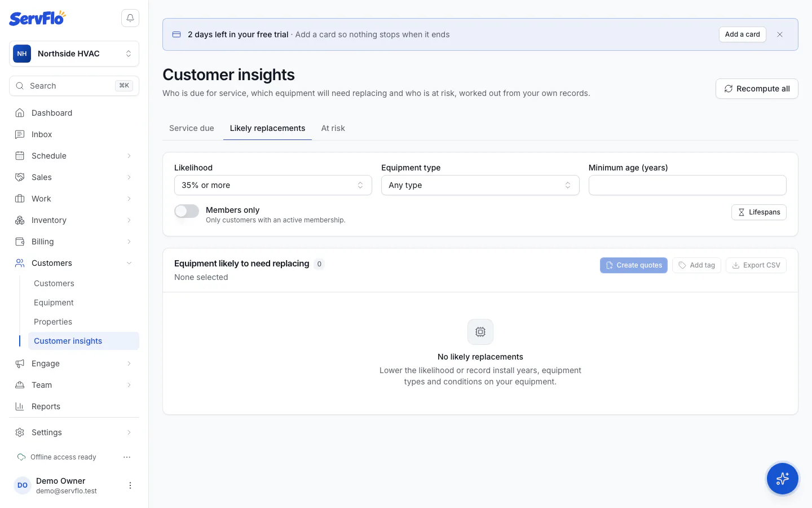Open Reports from the sidebar
Viewport: 812px width, 508px height.
click(x=74, y=406)
